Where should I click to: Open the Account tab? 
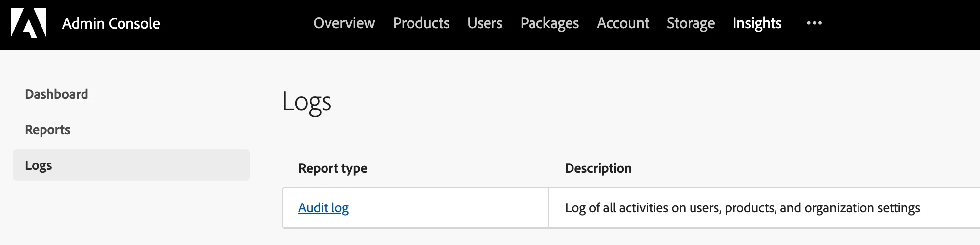[x=623, y=23]
